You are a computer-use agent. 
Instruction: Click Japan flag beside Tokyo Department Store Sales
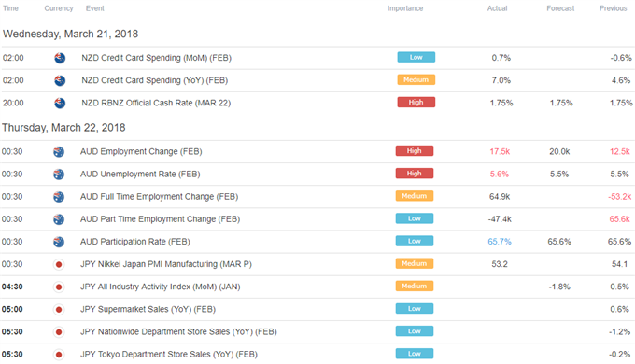tap(59, 355)
